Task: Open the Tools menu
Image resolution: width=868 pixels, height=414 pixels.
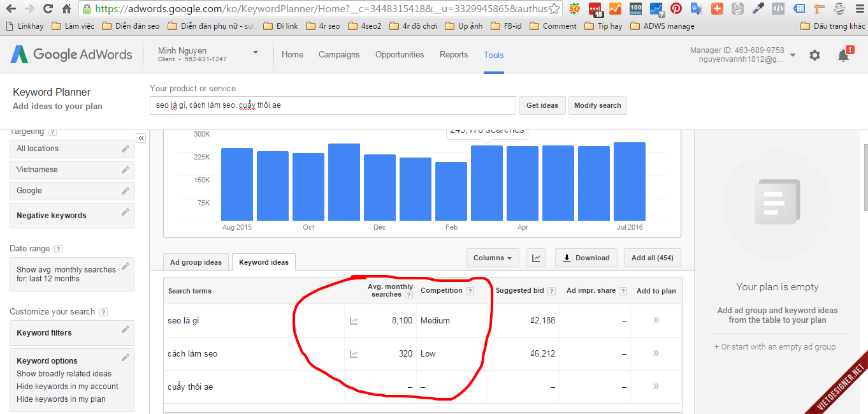Action: click(x=494, y=55)
